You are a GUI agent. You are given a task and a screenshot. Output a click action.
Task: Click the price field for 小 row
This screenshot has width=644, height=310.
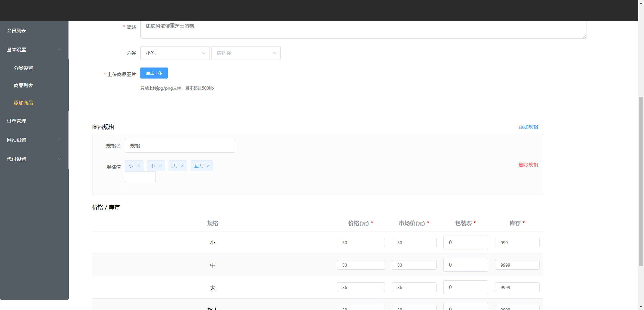(361, 242)
